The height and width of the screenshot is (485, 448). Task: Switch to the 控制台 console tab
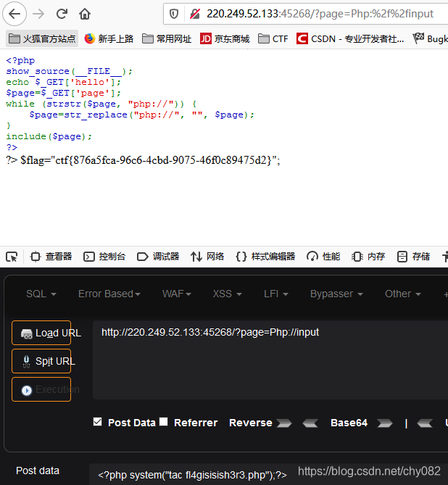click(x=104, y=257)
